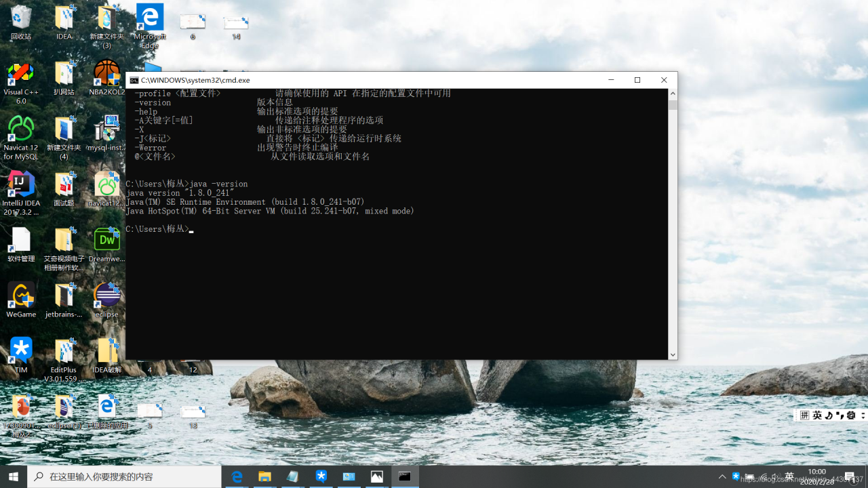Click the Java HotSpot 64-Bit Server VM line
This screenshot has height=488, width=868.
(x=270, y=211)
